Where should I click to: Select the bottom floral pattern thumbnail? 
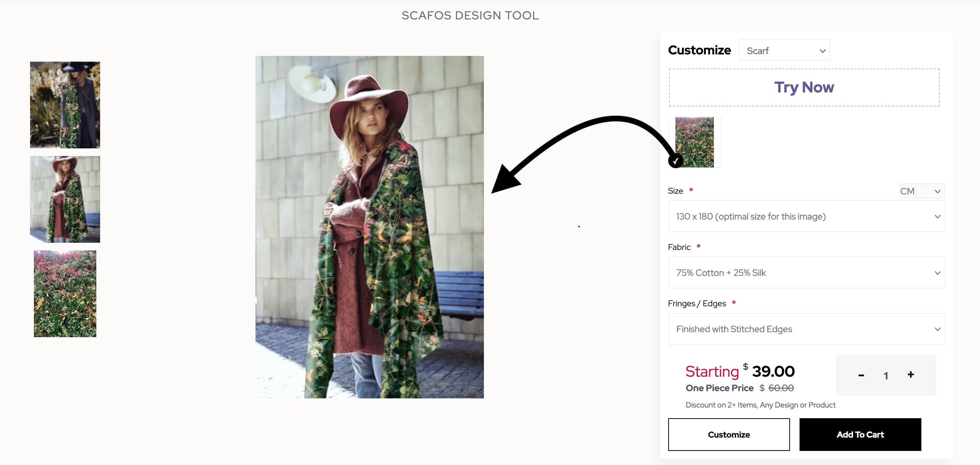pyautogui.click(x=65, y=293)
